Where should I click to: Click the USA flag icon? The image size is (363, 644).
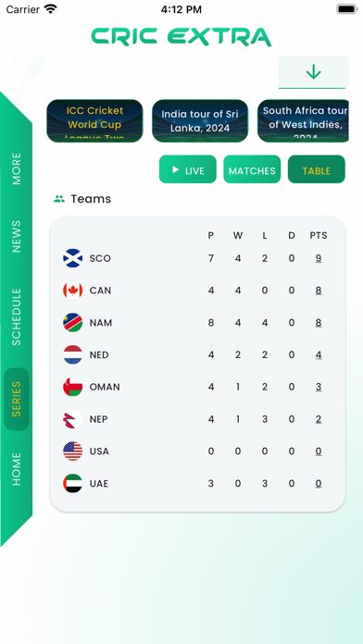point(73,452)
